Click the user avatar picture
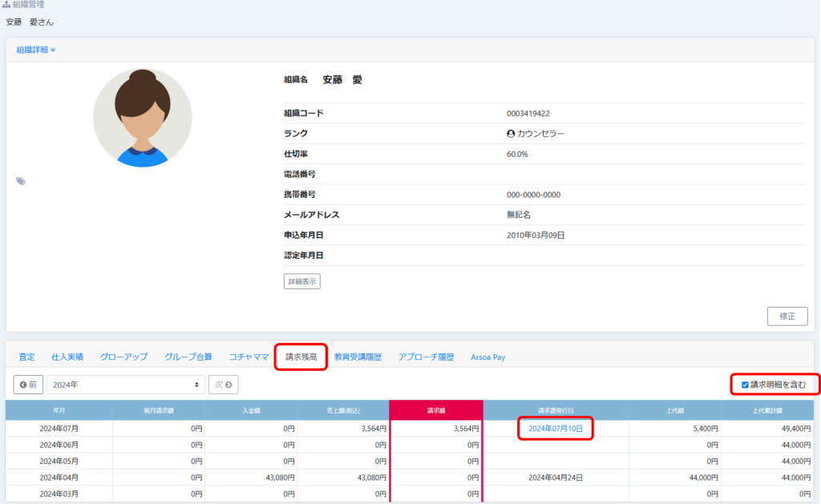This screenshot has width=821, height=504. 143,118
